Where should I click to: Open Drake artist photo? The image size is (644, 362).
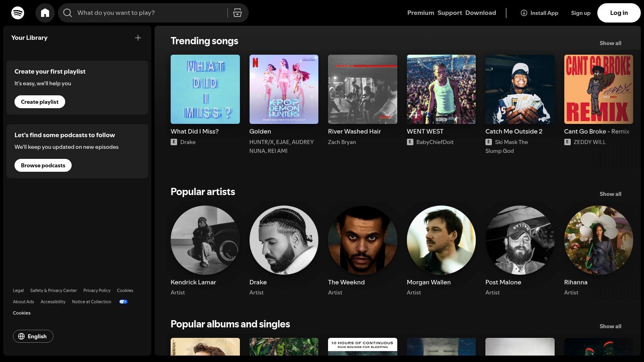(x=284, y=240)
